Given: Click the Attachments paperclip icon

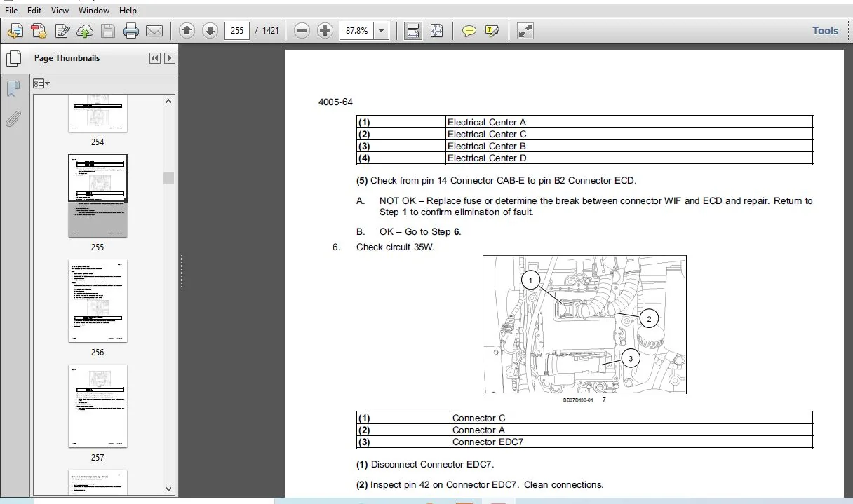Looking at the screenshot, I should click(x=13, y=119).
